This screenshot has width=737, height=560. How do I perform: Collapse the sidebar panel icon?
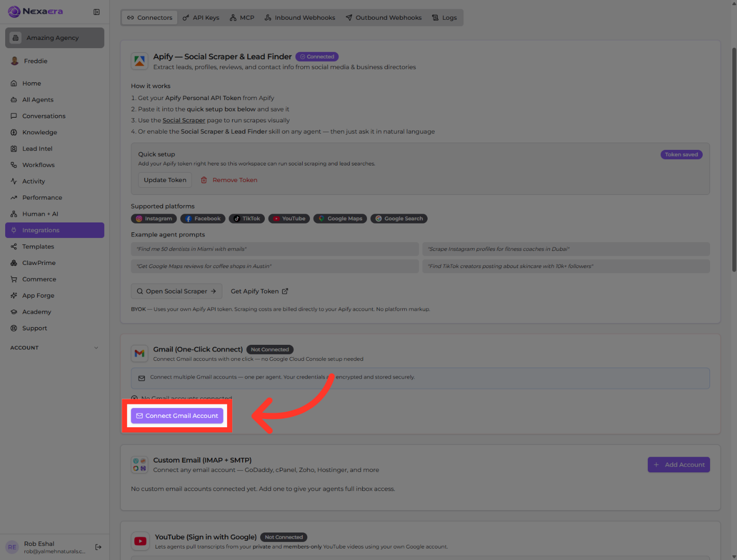pos(96,12)
